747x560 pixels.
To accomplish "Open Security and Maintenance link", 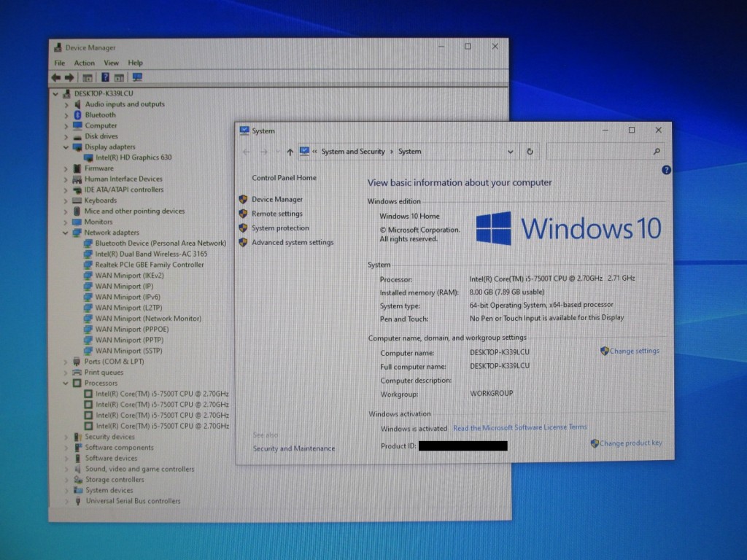I will coord(294,448).
